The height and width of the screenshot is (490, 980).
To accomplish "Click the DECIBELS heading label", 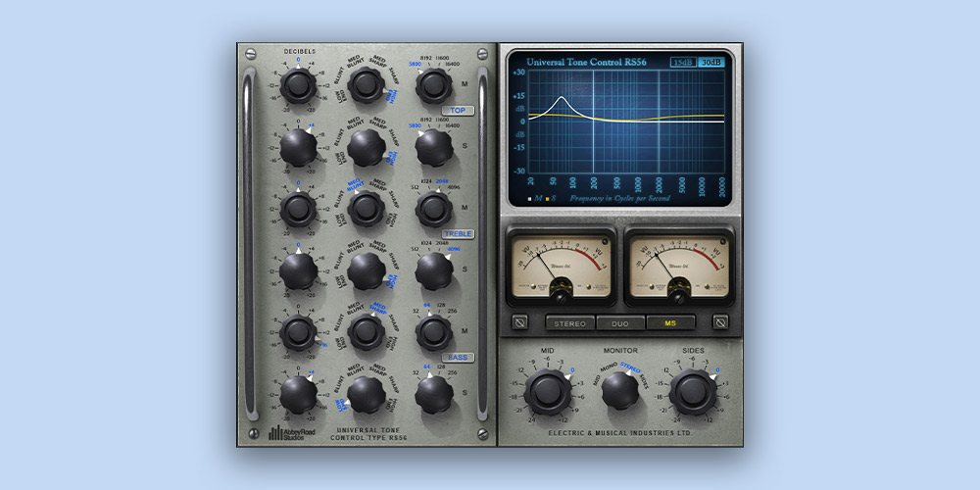I will (299, 51).
